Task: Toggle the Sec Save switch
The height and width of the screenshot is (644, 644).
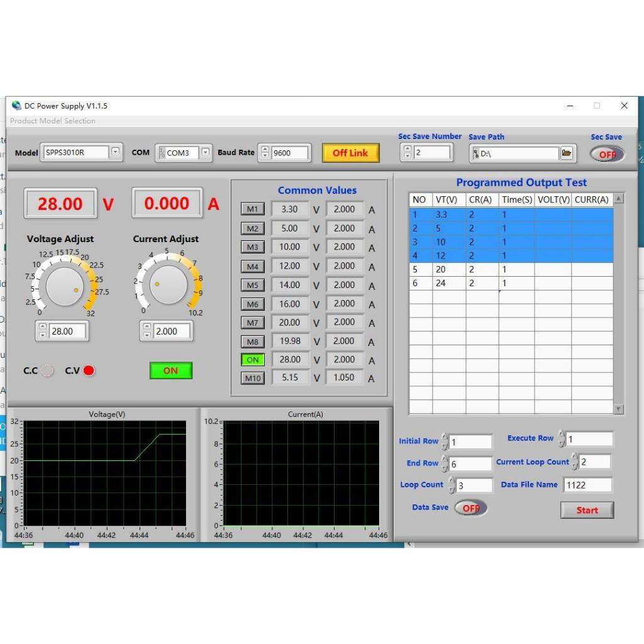Action: click(x=607, y=155)
